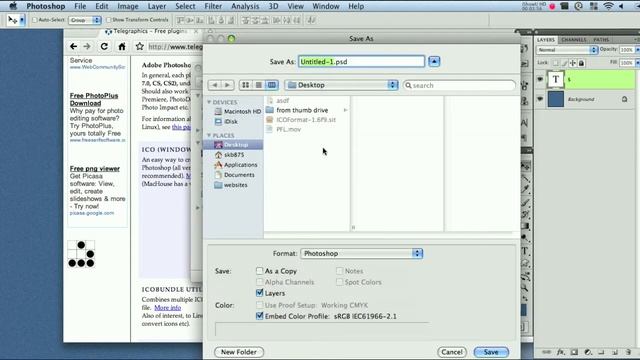Delete layer via trash icon
The height and width of the screenshot is (360, 640).
pyautogui.click(x=628, y=352)
